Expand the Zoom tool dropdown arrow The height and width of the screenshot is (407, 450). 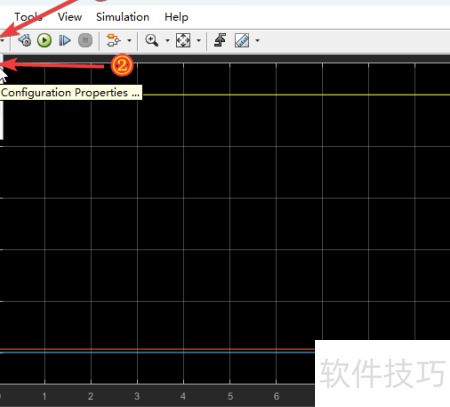click(167, 41)
